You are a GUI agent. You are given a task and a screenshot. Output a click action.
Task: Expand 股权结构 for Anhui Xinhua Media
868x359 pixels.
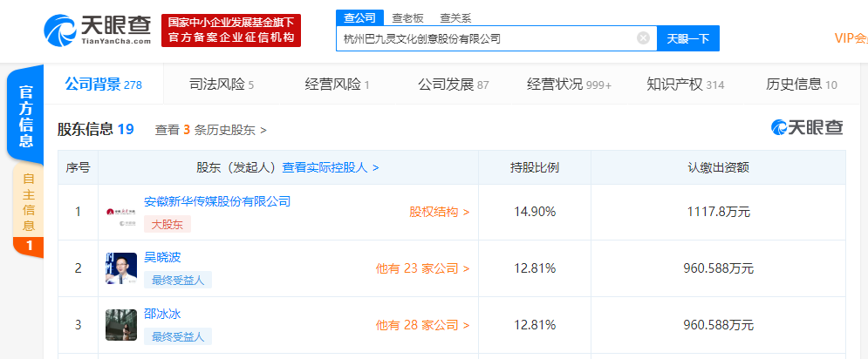point(439,212)
